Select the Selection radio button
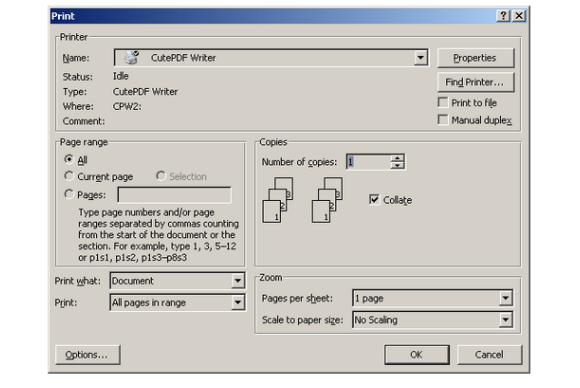Viewport: 580px width, 388px height. click(161, 176)
